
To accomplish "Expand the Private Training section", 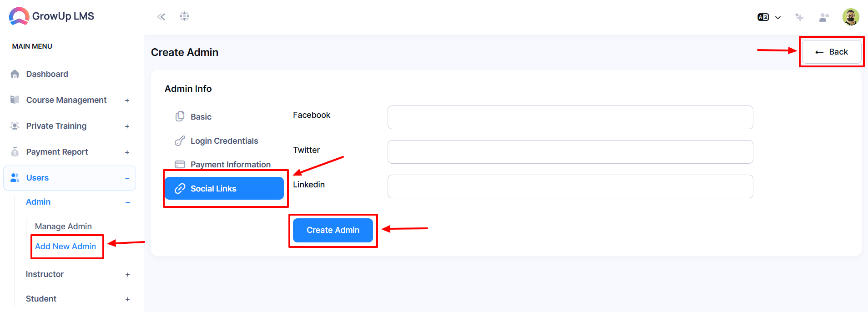I will click(x=70, y=126).
